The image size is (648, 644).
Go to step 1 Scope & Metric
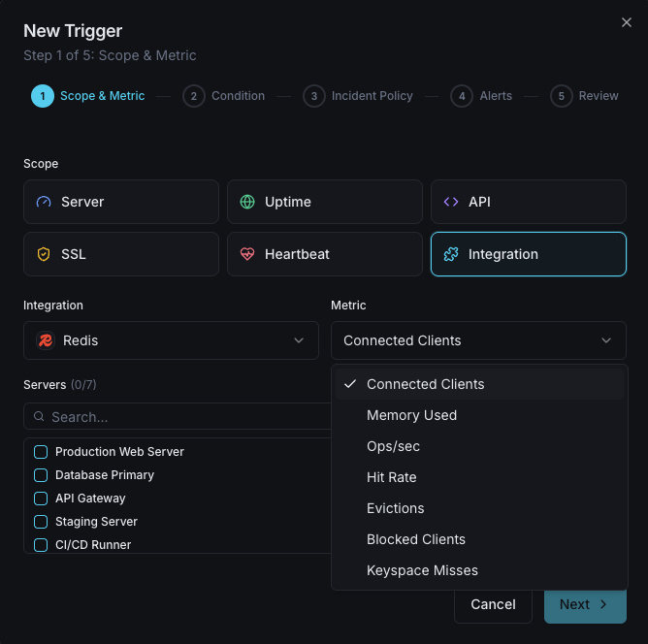click(x=88, y=96)
